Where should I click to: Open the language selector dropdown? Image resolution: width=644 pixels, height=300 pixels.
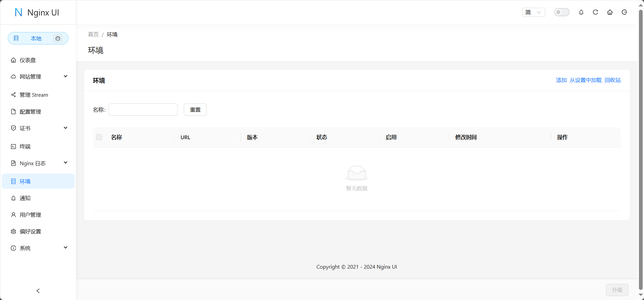point(533,12)
